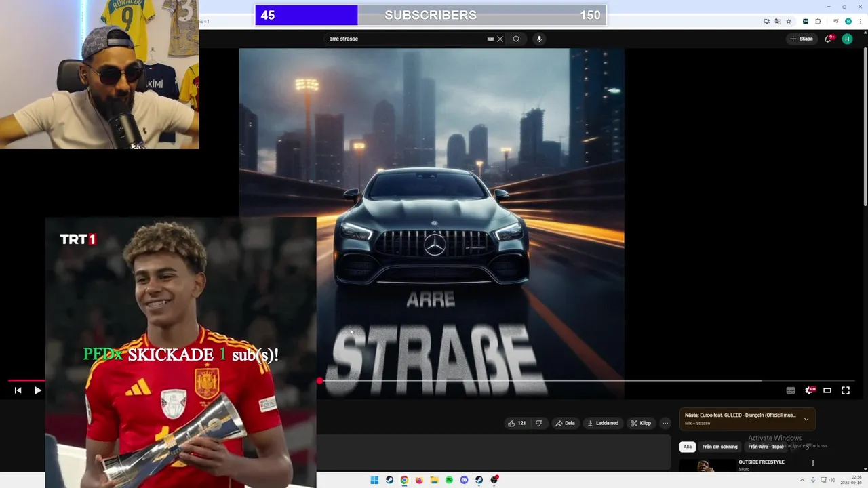
Task: Open Google Chrome from the taskbar
Action: (x=404, y=480)
